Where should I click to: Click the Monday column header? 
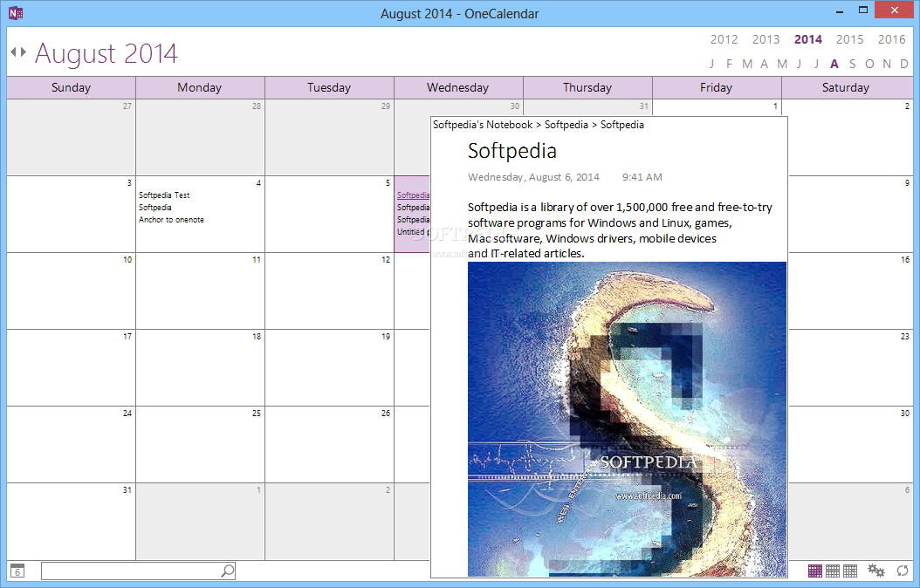200,87
